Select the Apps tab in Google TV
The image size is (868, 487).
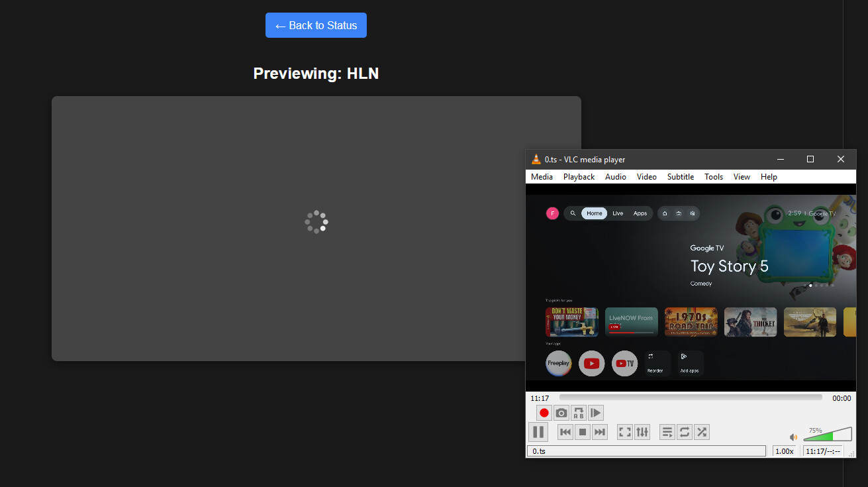pyautogui.click(x=640, y=213)
